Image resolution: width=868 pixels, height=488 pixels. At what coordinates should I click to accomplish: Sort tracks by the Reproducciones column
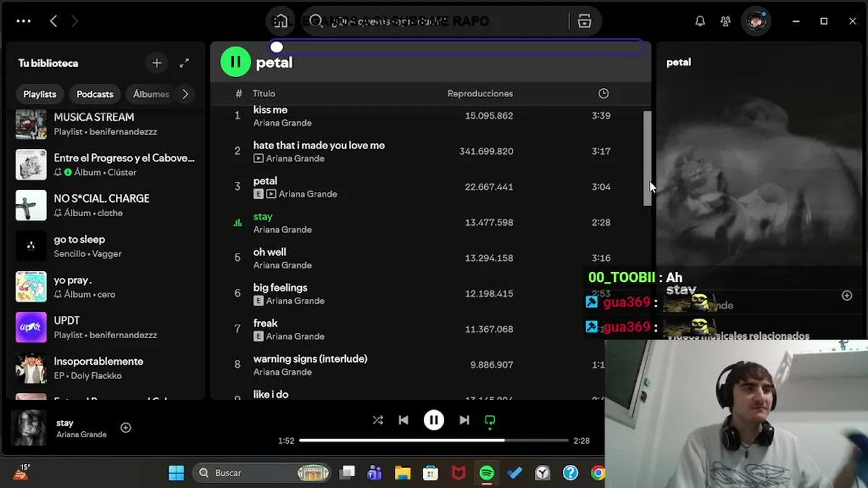coord(480,94)
